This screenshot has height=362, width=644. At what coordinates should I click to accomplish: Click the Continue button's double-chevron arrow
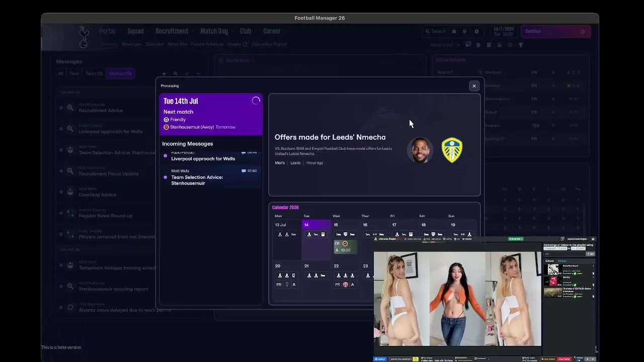[x=582, y=31]
